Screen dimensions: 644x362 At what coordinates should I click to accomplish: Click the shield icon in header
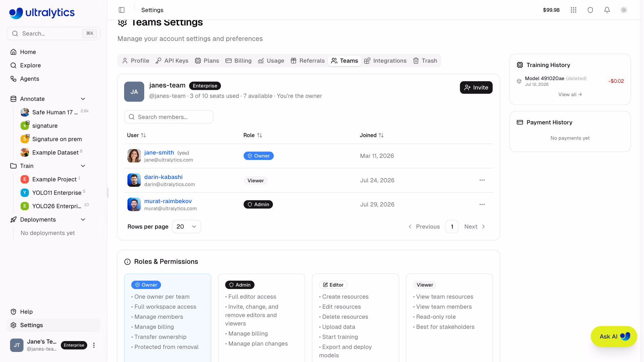pos(590,10)
